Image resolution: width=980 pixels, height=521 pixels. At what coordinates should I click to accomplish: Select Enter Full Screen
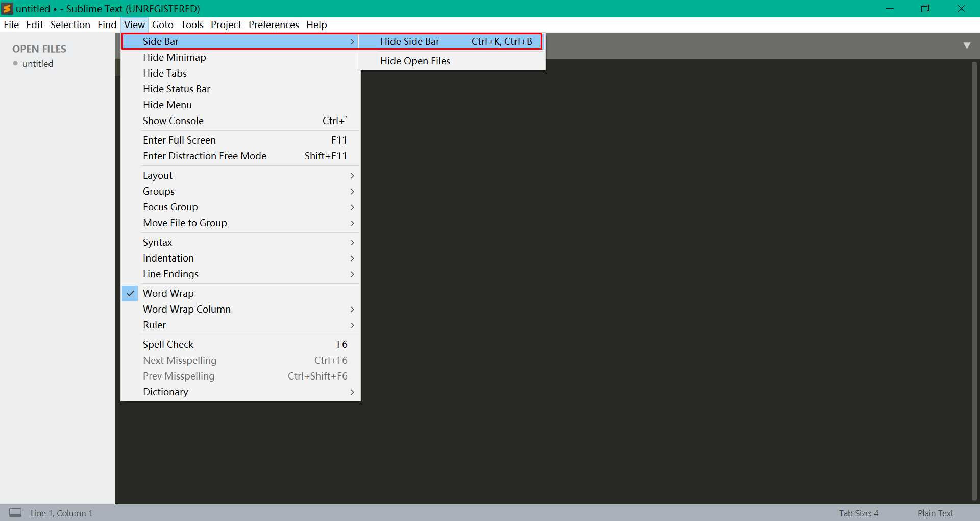tap(240, 140)
